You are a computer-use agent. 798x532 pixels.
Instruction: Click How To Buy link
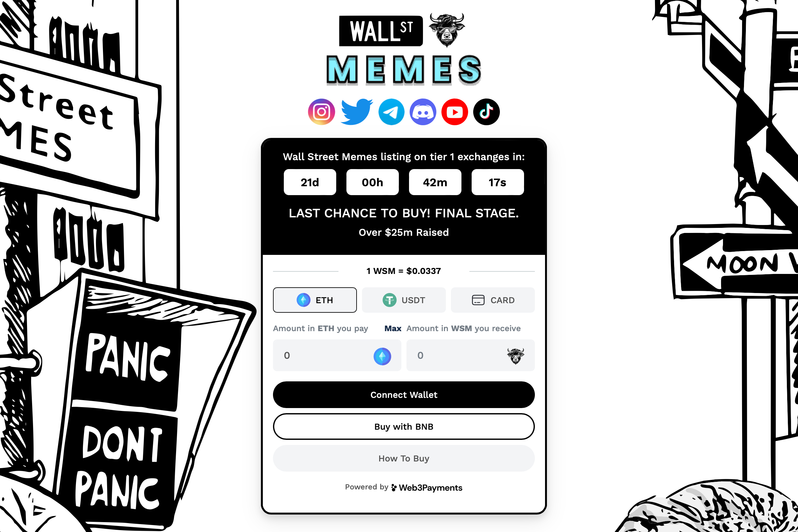pos(404,458)
